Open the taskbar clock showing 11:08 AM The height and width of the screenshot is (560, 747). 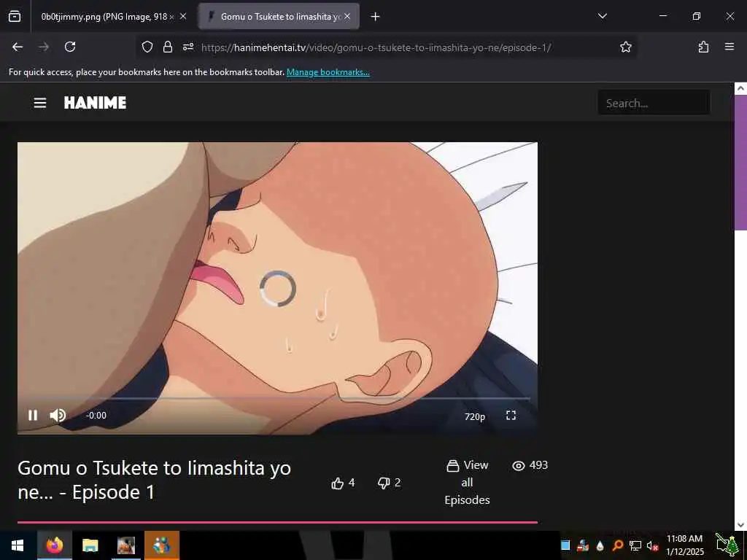click(684, 545)
